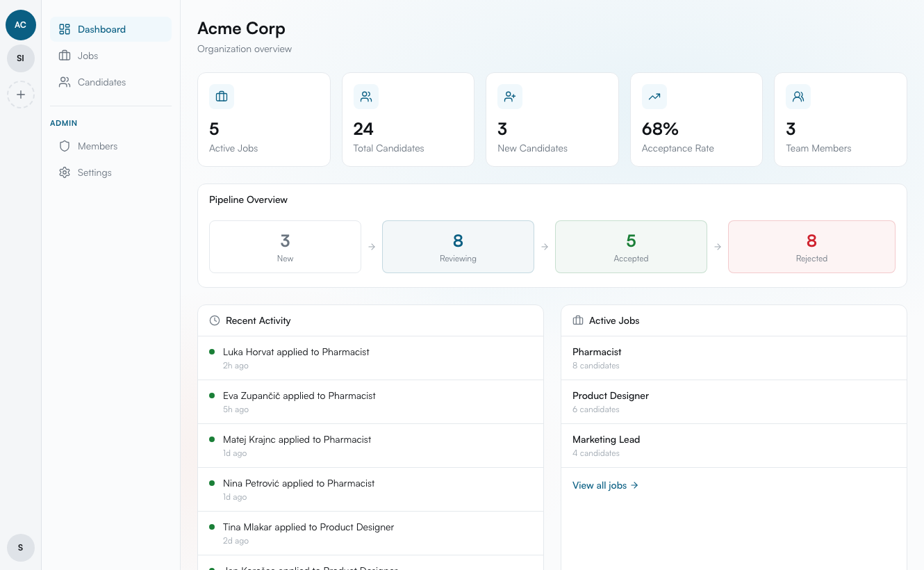
Task: Click the Organization overview subtitle
Action: point(245,49)
